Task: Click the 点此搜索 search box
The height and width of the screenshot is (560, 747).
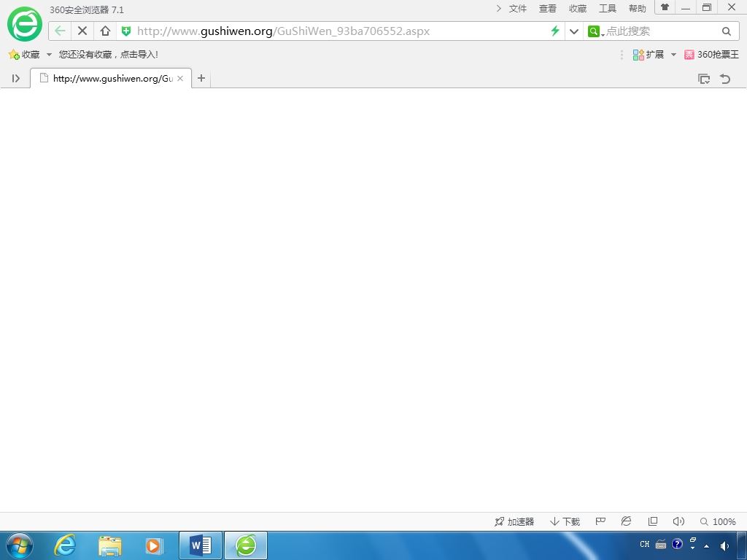Action: click(661, 31)
